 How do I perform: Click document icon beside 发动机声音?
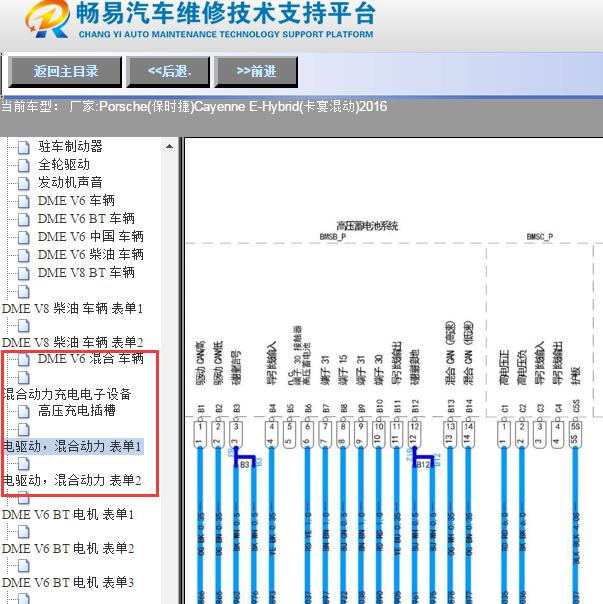[x=24, y=183]
